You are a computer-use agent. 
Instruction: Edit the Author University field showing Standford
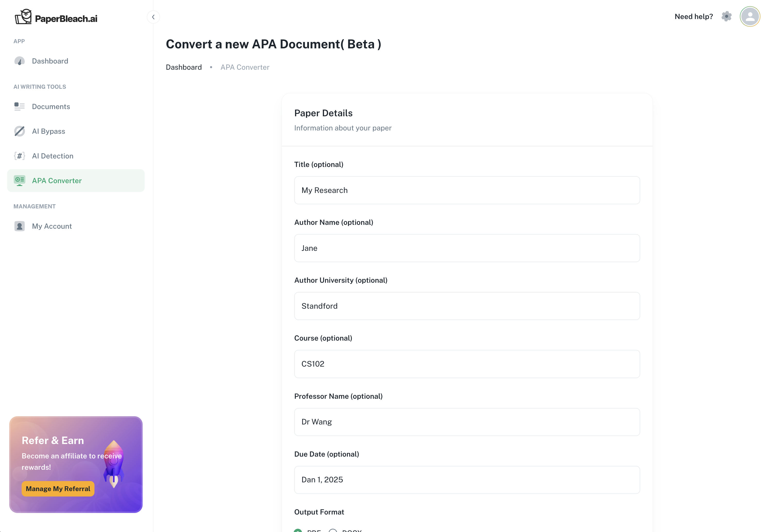(466, 306)
